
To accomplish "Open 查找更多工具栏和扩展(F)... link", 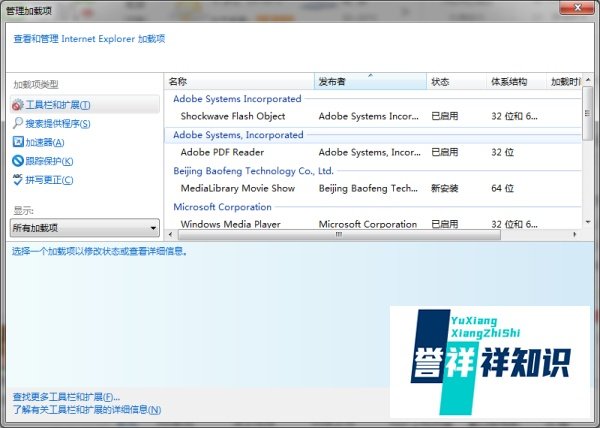I will pyautogui.click(x=66, y=397).
